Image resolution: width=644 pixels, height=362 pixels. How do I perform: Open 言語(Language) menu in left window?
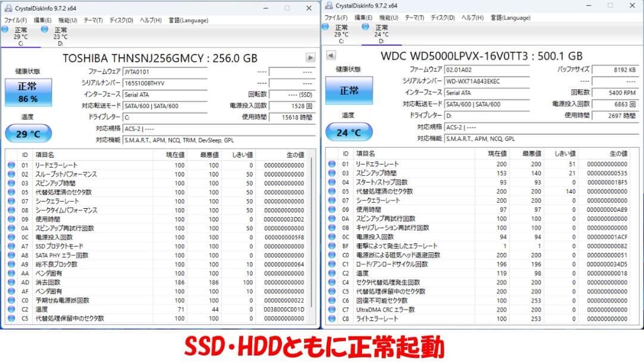[188, 20]
